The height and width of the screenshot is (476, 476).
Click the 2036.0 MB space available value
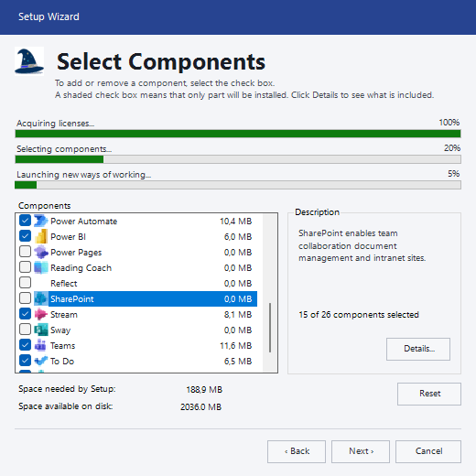[200, 407]
